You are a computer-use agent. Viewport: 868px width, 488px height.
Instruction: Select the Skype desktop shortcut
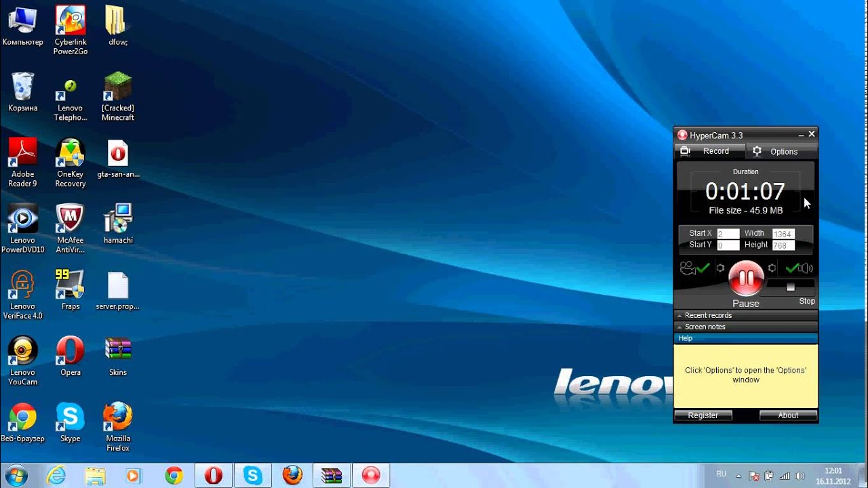[71, 423]
